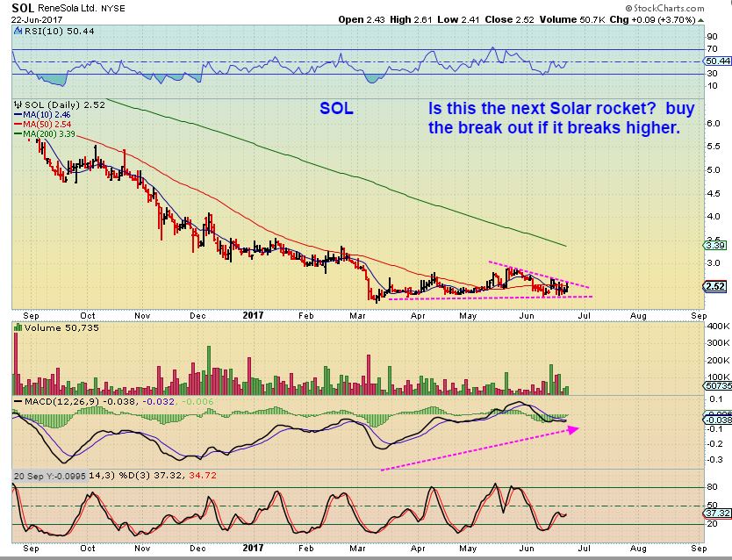Click the 'Feb' label on bottom stochastic date axis
The height and width of the screenshot is (560, 732).
(306, 549)
